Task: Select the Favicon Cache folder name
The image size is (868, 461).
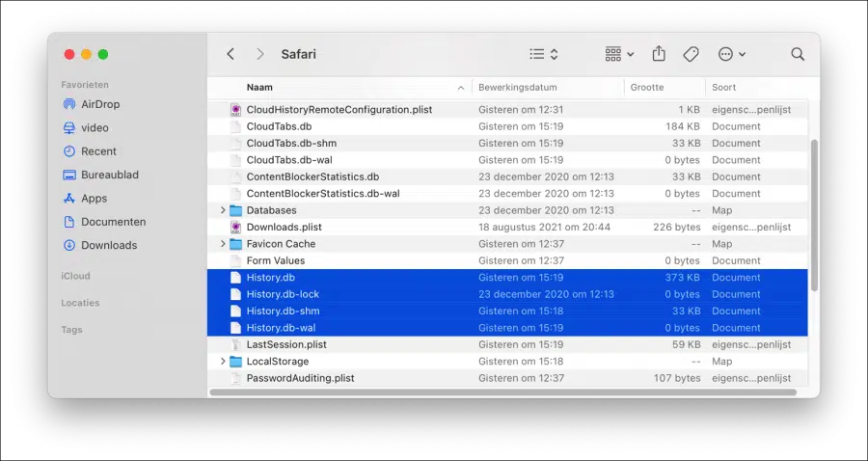Action: coord(281,244)
